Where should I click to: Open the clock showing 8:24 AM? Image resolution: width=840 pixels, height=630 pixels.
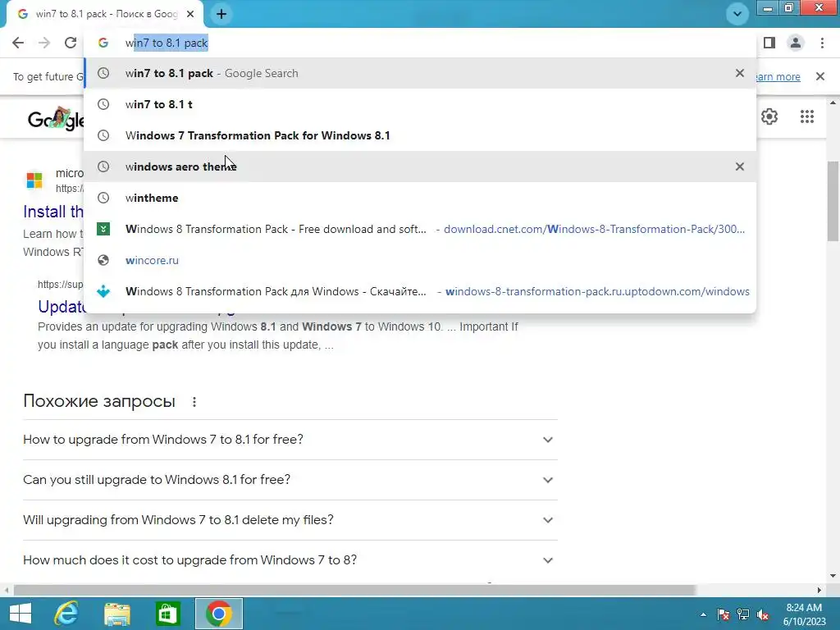tap(804, 614)
